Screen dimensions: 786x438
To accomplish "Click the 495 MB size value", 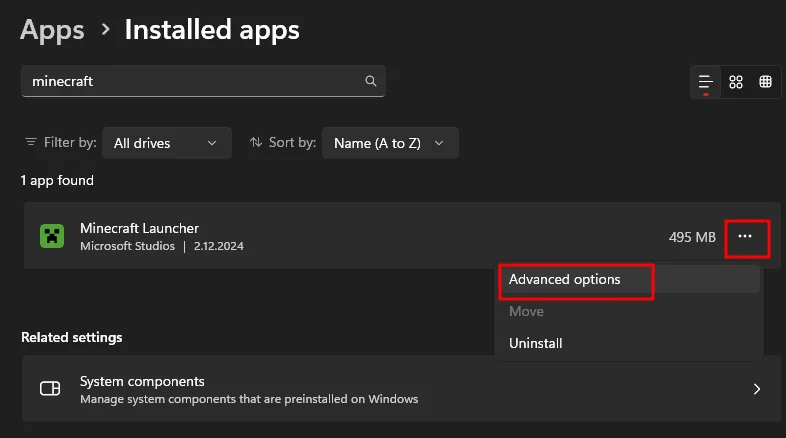I will tap(692, 237).
